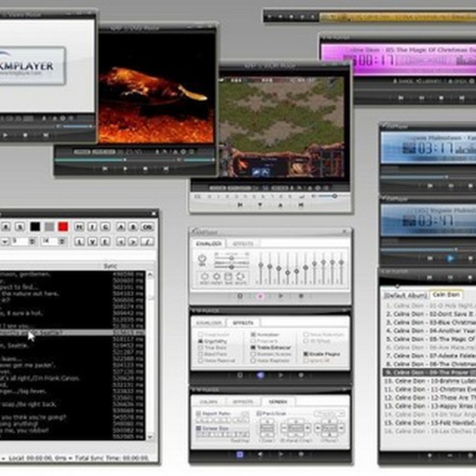Viewport: 476px width, 476px height.
Task: Pick the black color swatch in the subtitle editor
Action: (x=35, y=227)
